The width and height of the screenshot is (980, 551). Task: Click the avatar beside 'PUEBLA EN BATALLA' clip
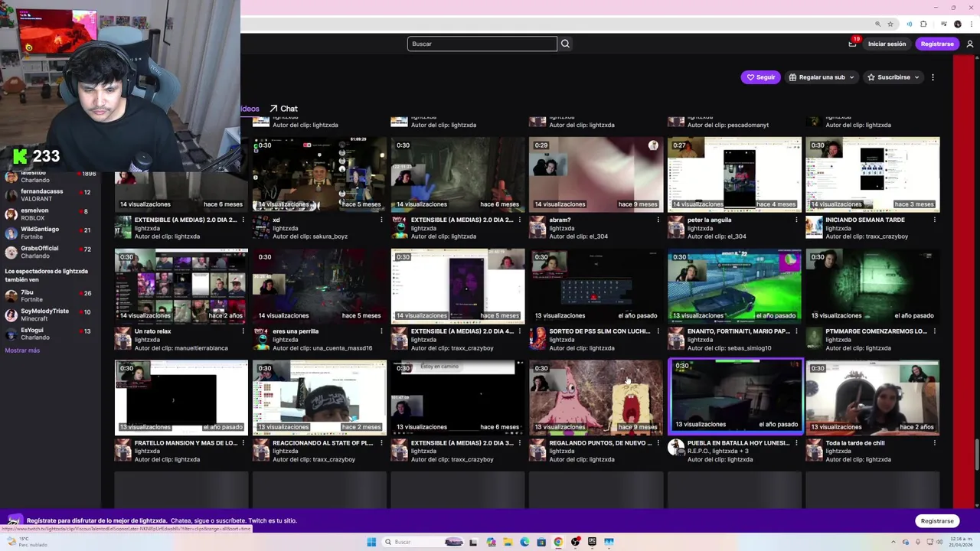(x=676, y=448)
